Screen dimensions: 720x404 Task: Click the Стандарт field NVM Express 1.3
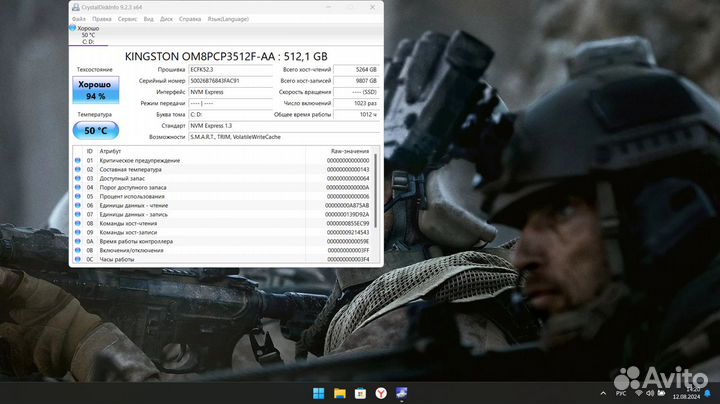point(284,126)
